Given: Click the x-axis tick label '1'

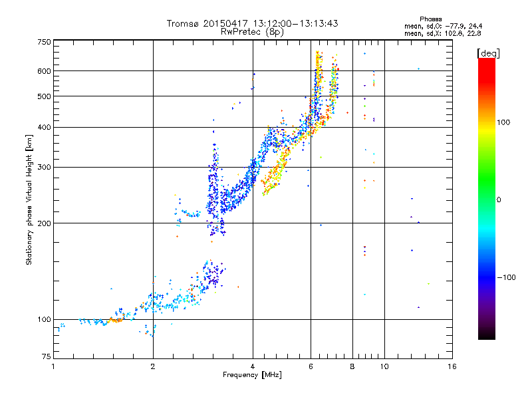Looking at the screenshot, I should [x=53, y=366].
